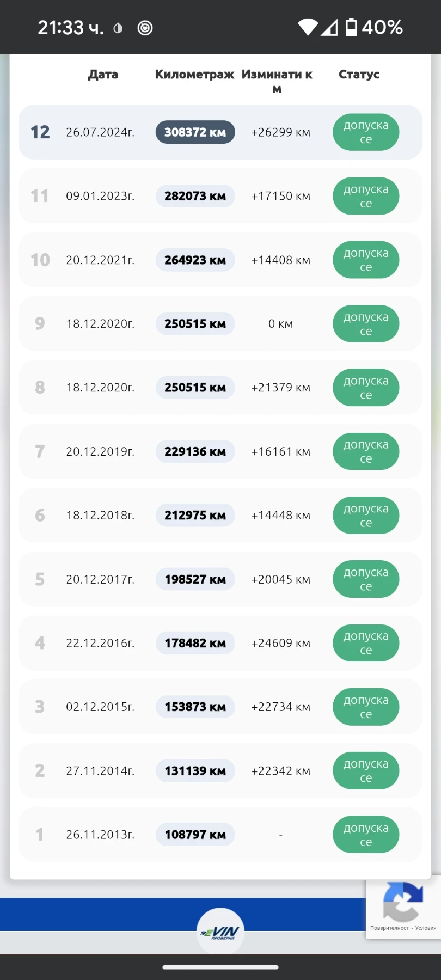Image resolution: width=441 pixels, height=980 pixels.
Task: Tap the eVIN Проверка logo icon
Action: (220, 932)
